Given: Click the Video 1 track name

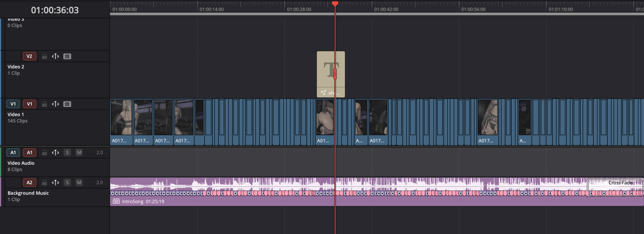Looking at the screenshot, I should point(16,115).
